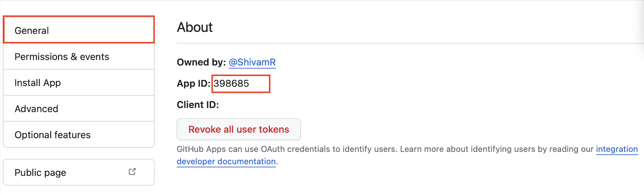Open the Public page link
The image size is (644, 195).
[x=40, y=172]
